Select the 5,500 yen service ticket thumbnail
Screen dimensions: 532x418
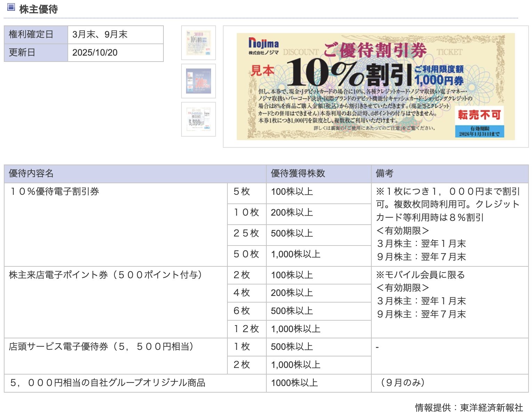coord(198,119)
